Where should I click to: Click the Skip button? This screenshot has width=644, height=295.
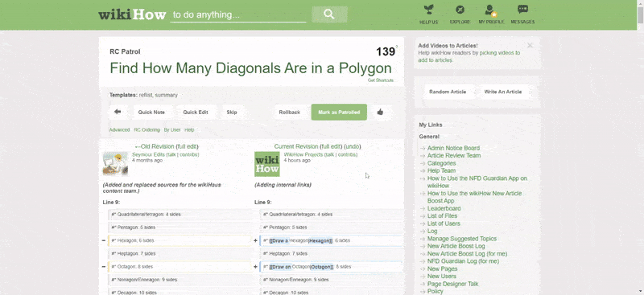click(232, 112)
